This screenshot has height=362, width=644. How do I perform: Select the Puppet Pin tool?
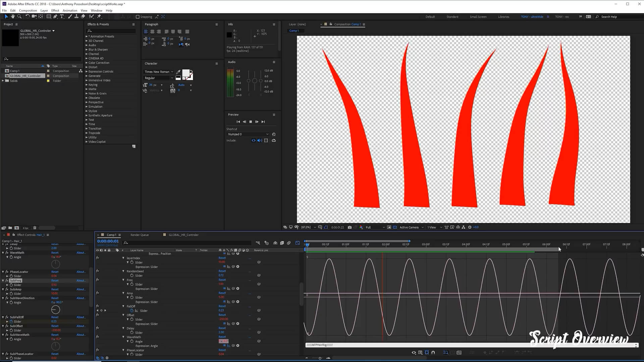point(99,16)
